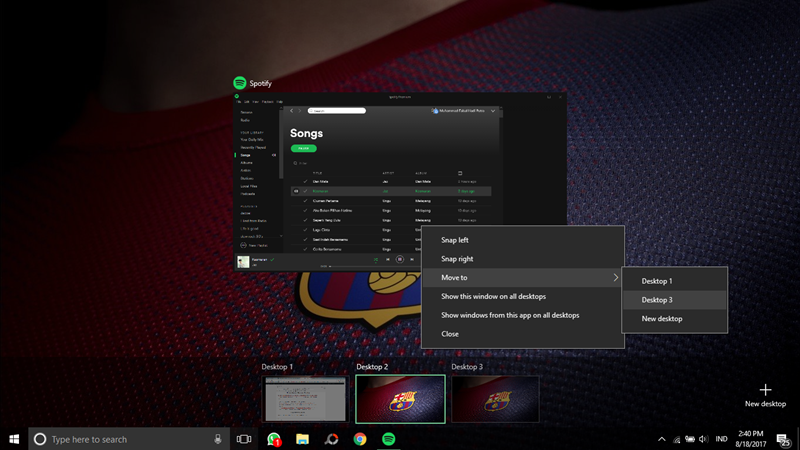Choose 'Snap left' in context menu

pos(455,240)
